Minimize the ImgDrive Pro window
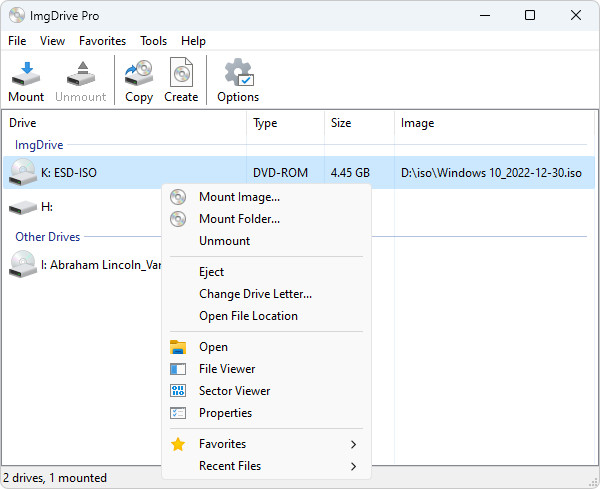Image resolution: width=600 pixels, height=489 pixels. pyautogui.click(x=485, y=15)
